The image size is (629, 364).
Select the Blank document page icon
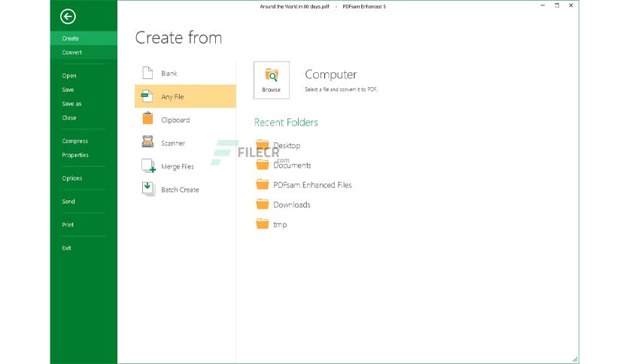click(147, 73)
